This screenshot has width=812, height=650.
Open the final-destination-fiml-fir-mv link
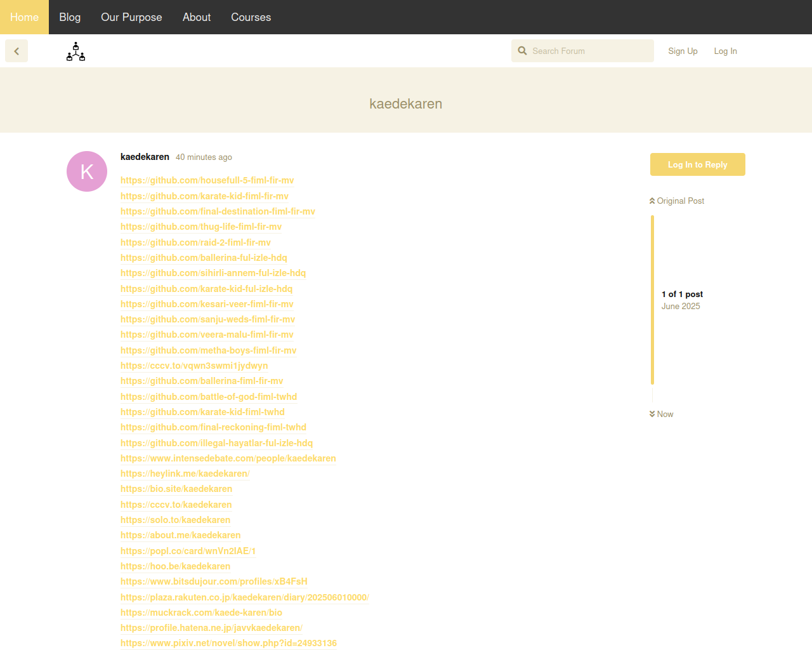[218, 211]
